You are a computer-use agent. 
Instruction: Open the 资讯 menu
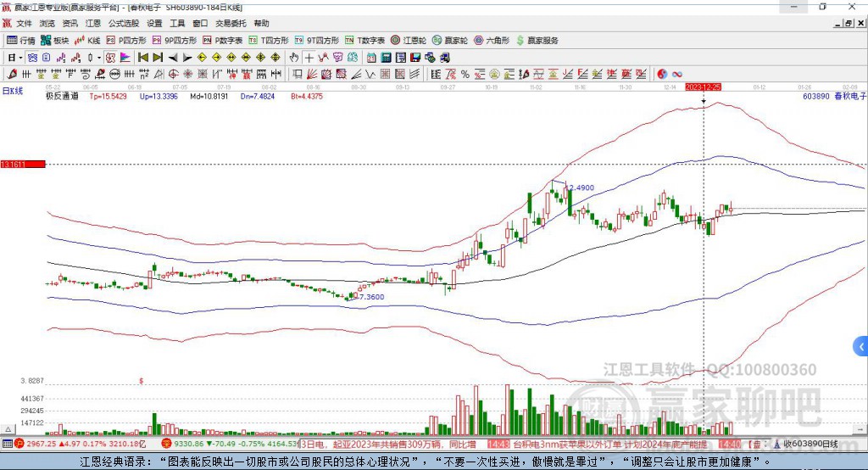point(70,23)
